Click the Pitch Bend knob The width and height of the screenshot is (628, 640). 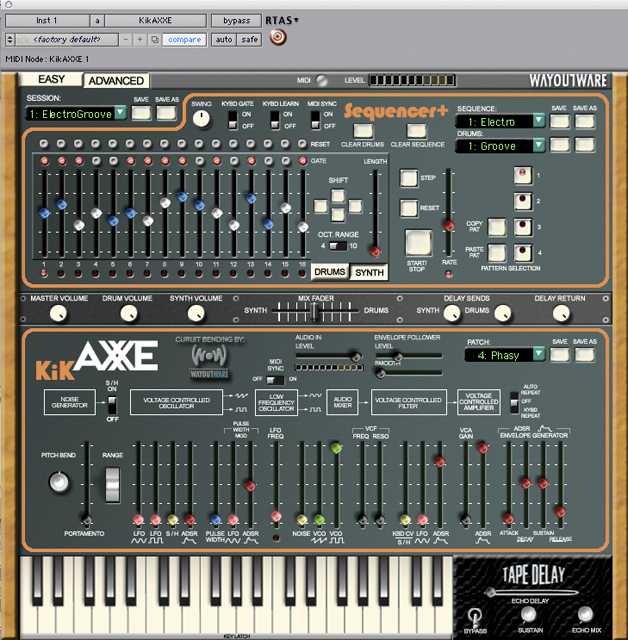pyautogui.click(x=59, y=482)
